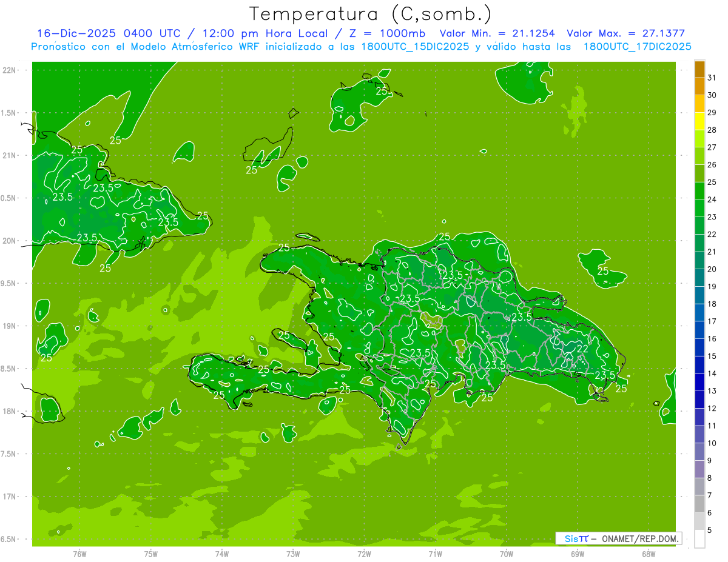728x562 pixels.
Task: Click the "73W" longitude axis label
Action: [x=293, y=554]
